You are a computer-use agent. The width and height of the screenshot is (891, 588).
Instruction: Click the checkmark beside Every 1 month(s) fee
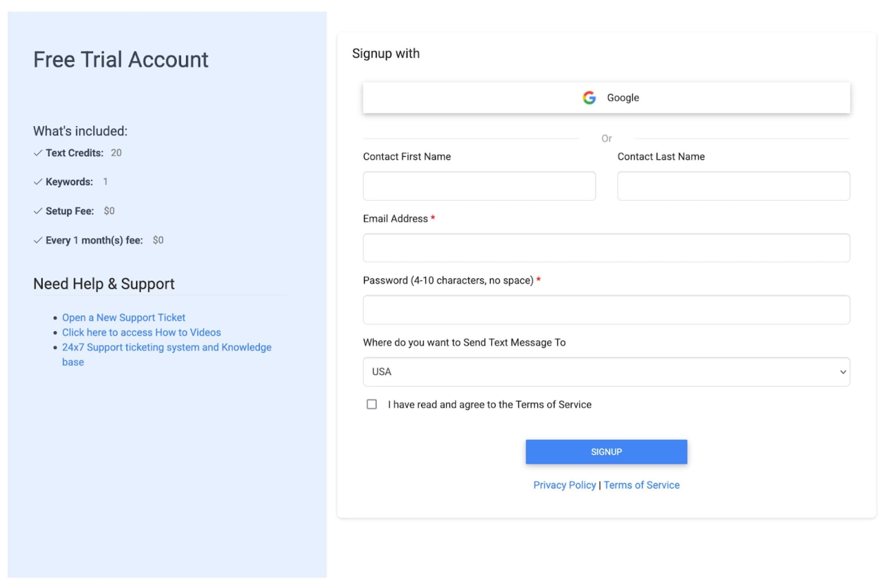[x=37, y=240]
